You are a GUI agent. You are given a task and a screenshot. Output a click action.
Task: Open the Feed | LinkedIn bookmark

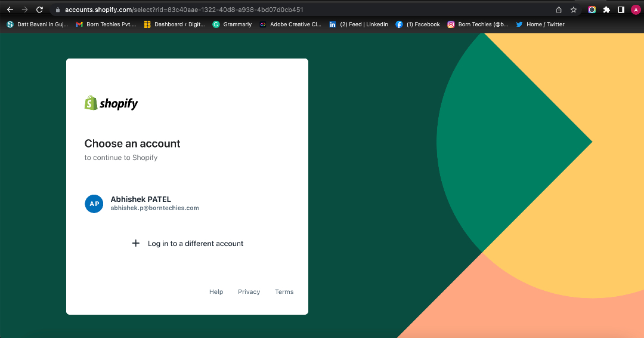(358, 24)
